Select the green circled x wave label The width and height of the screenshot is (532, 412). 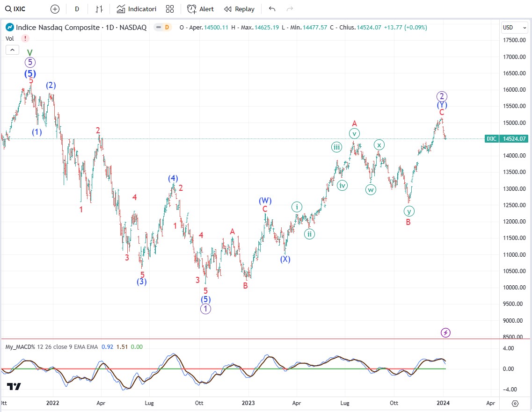(x=379, y=145)
